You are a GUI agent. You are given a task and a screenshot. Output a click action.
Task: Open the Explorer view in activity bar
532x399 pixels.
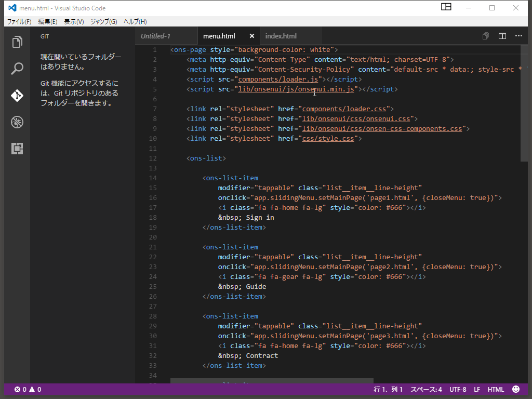17,42
